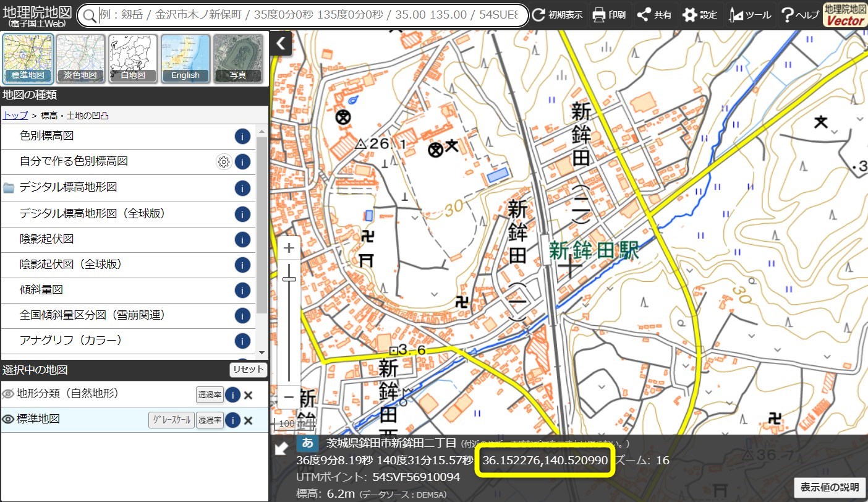Image resolution: width=868 pixels, height=502 pixels.
Task: Click the map list scrollbar down arrow
Action: coord(262,352)
